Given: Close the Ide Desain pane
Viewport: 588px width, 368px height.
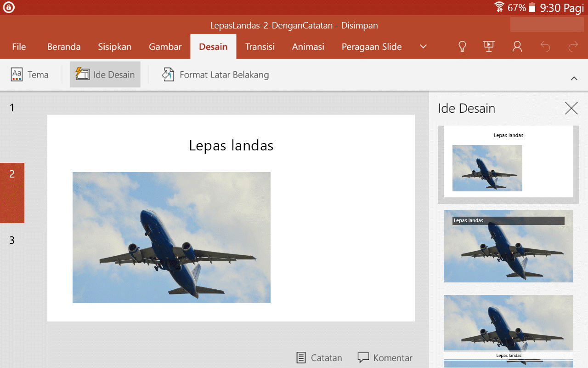Looking at the screenshot, I should (x=571, y=108).
